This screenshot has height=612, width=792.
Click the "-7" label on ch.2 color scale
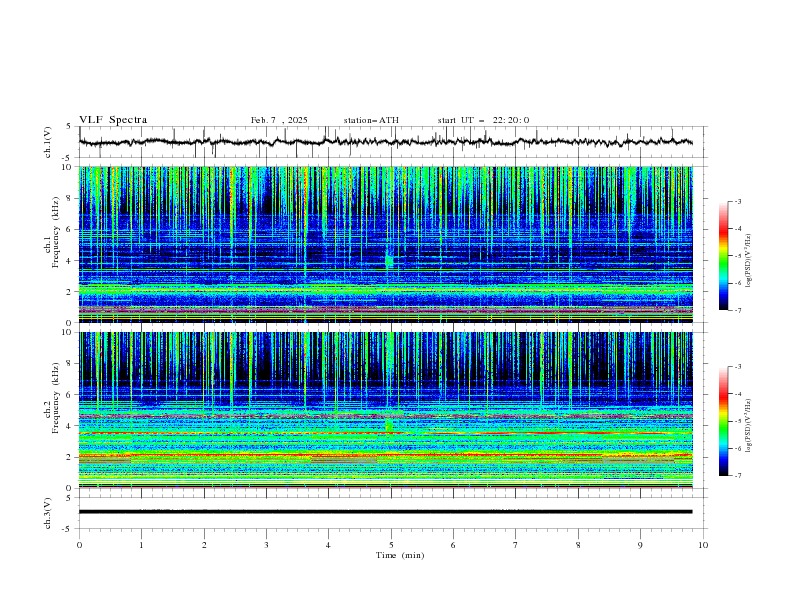(x=737, y=475)
